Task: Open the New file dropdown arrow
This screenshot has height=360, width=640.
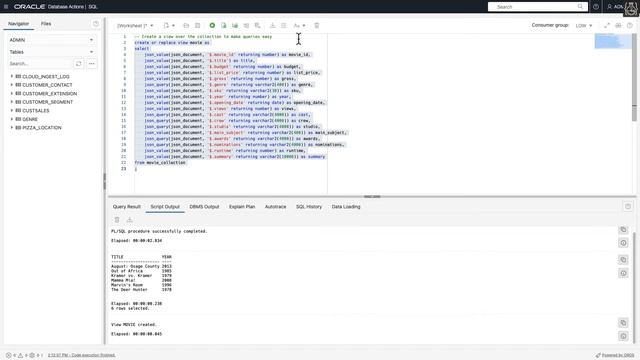Action: pos(173,25)
